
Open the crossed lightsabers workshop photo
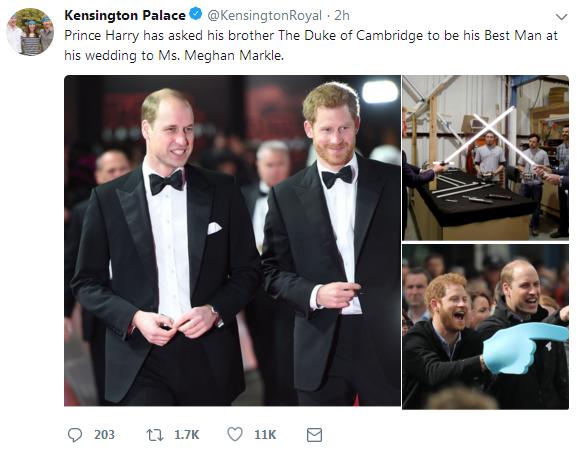click(x=486, y=158)
